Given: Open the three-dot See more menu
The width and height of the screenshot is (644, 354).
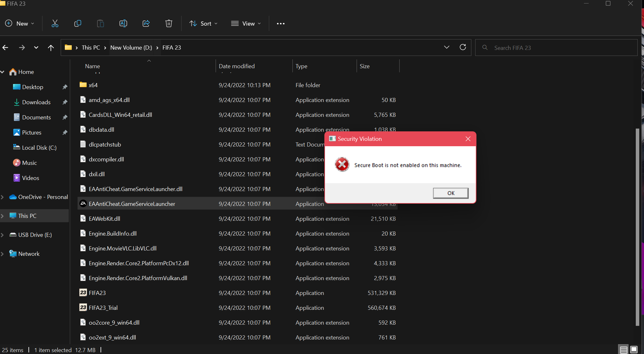Looking at the screenshot, I should (x=280, y=24).
